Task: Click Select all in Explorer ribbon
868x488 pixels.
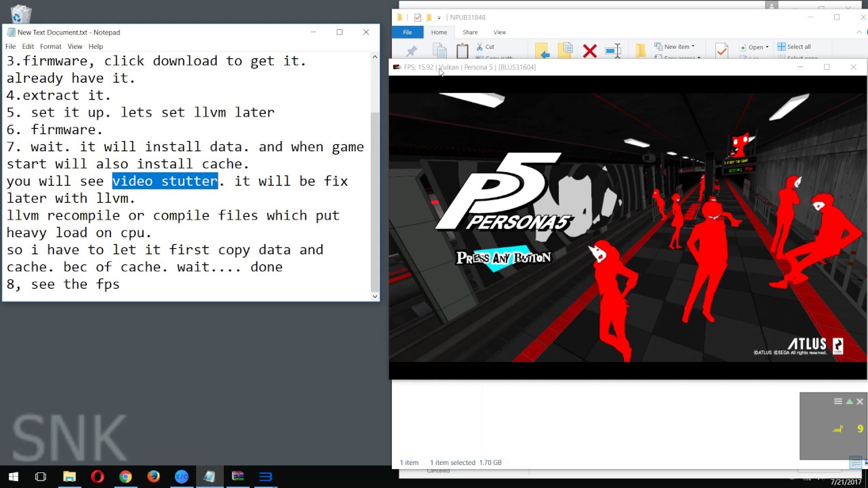Action: tap(794, 47)
